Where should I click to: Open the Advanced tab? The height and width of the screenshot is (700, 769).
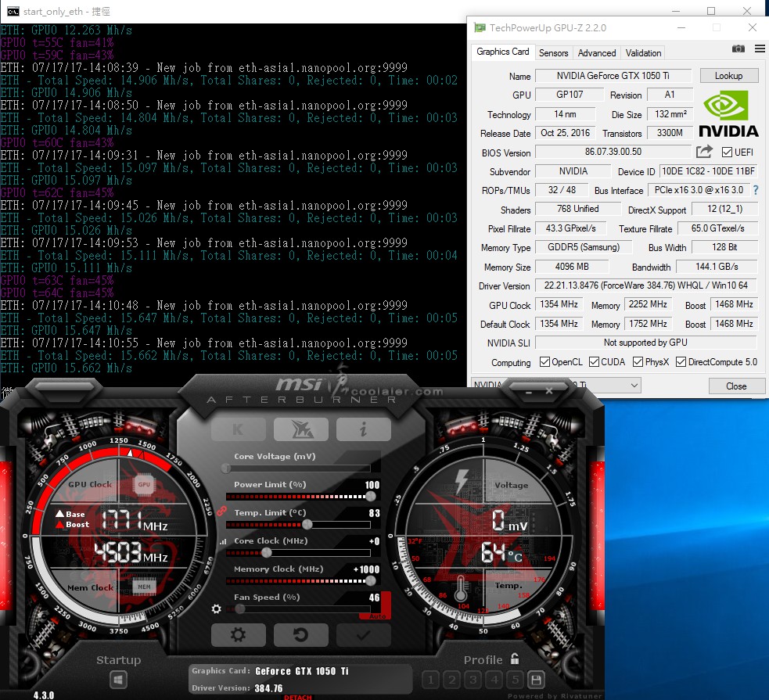click(596, 53)
